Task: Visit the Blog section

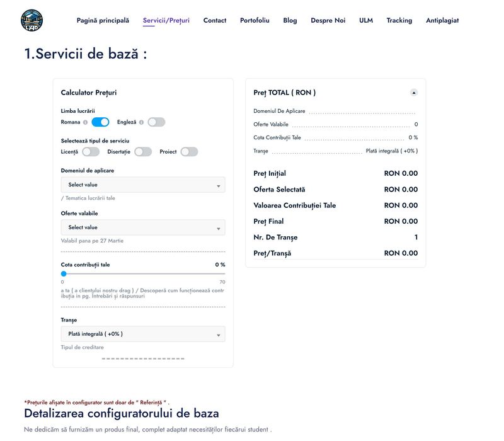Action: (x=290, y=21)
